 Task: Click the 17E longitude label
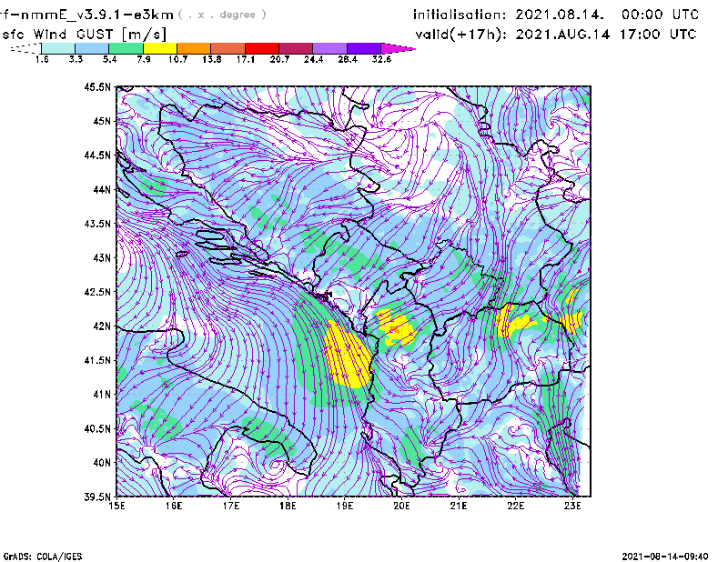pyautogui.click(x=231, y=506)
